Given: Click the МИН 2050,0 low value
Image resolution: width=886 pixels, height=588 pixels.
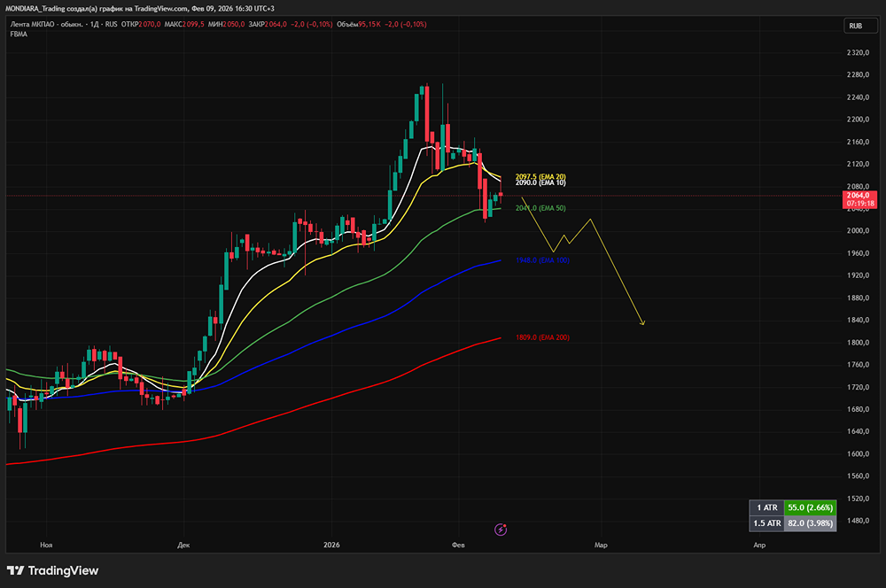Looking at the screenshot, I should [x=227, y=24].
